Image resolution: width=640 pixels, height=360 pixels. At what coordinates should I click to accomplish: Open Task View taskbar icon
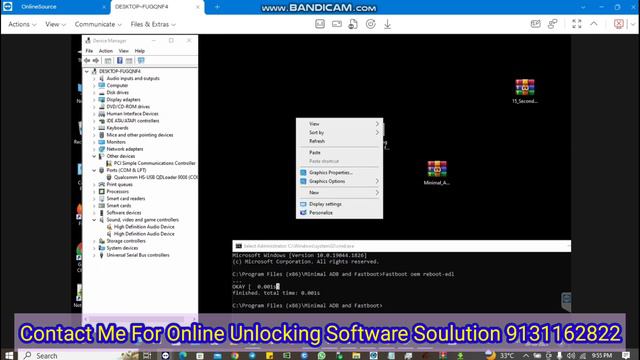click(147, 356)
